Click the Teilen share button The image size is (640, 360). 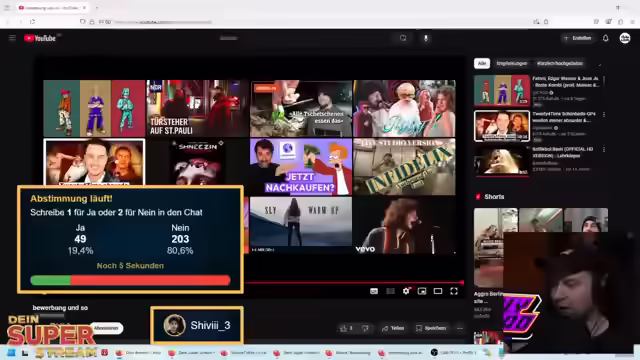[x=393, y=328]
